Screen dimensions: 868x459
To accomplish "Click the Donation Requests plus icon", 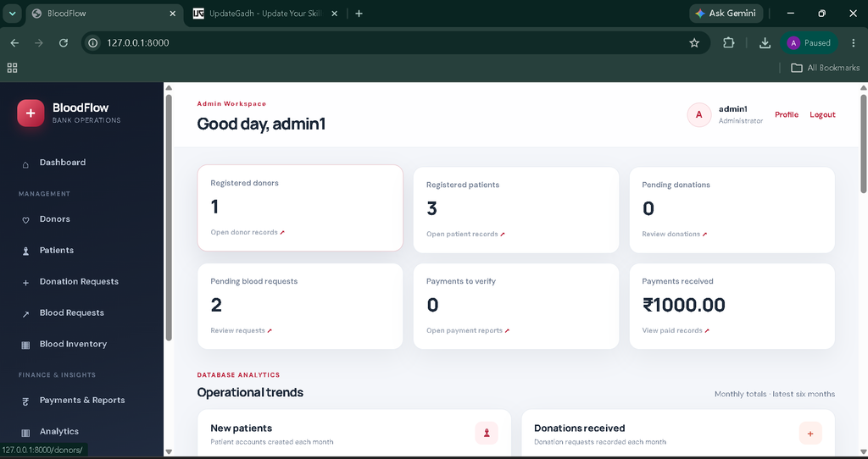I will 25,283.
